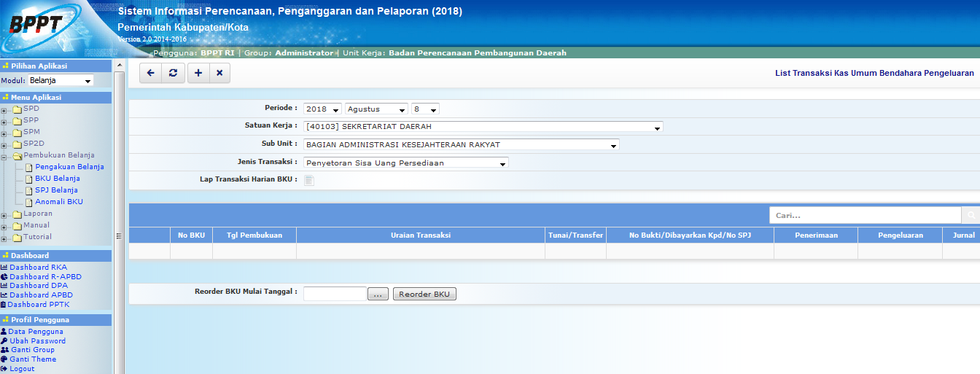Image resolution: width=980 pixels, height=374 pixels.
Task: Open the month dropdown showing Agustus
Action: tap(376, 109)
